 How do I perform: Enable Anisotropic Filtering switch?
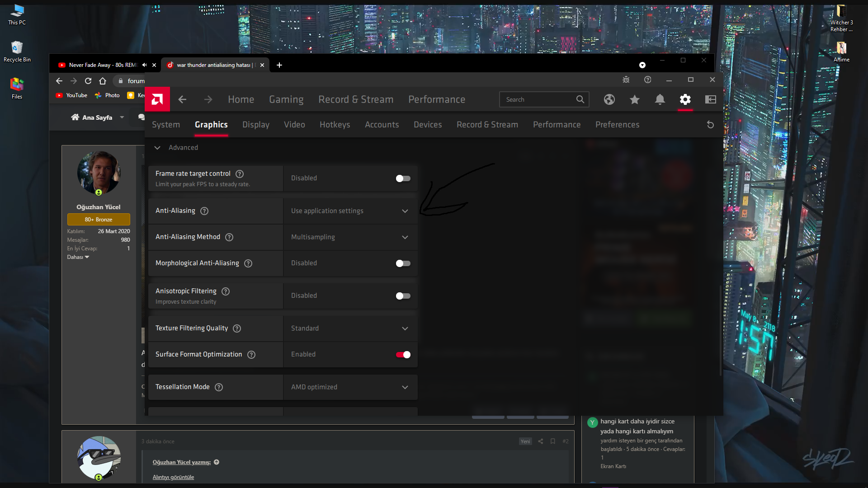point(403,296)
